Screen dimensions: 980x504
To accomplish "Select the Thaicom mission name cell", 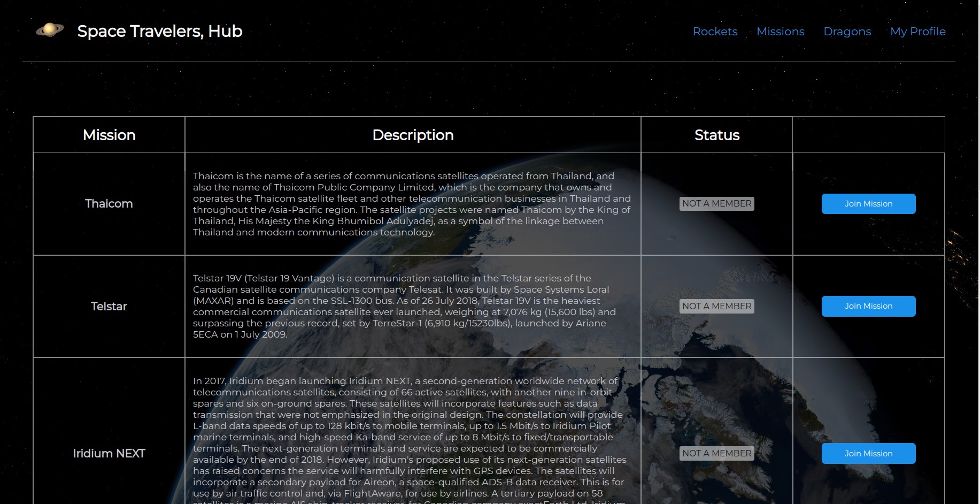I will pos(109,204).
